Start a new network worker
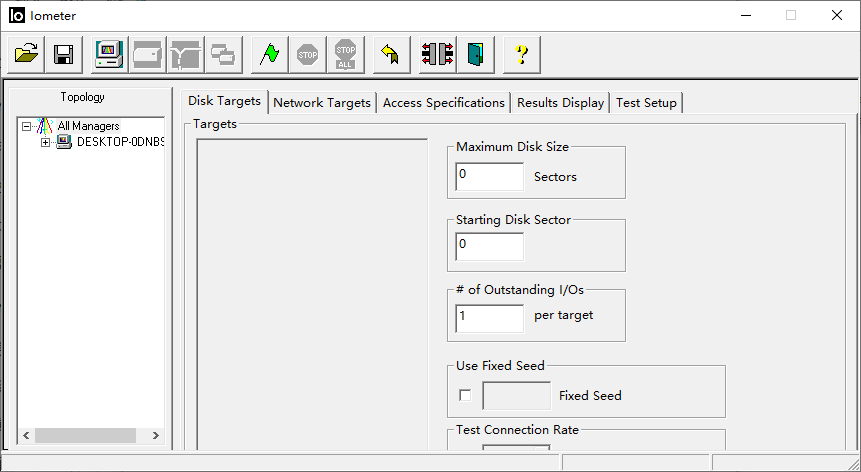 click(185, 54)
